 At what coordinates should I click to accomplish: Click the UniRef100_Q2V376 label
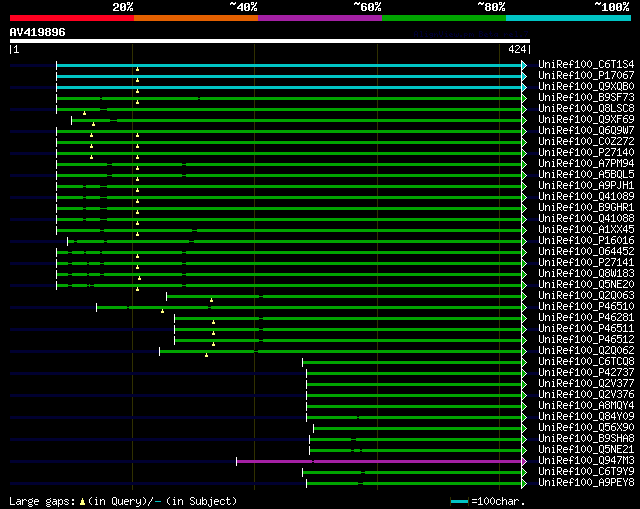[x=586, y=395]
